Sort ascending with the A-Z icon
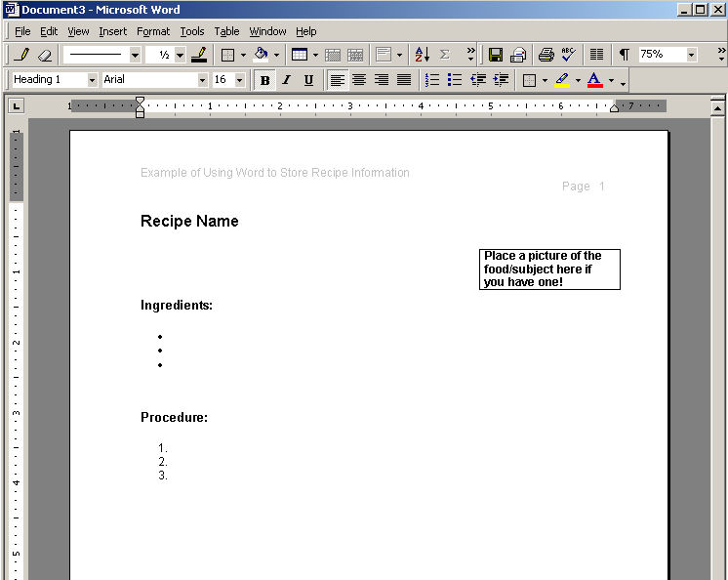The height and width of the screenshot is (580, 728). pos(422,55)
